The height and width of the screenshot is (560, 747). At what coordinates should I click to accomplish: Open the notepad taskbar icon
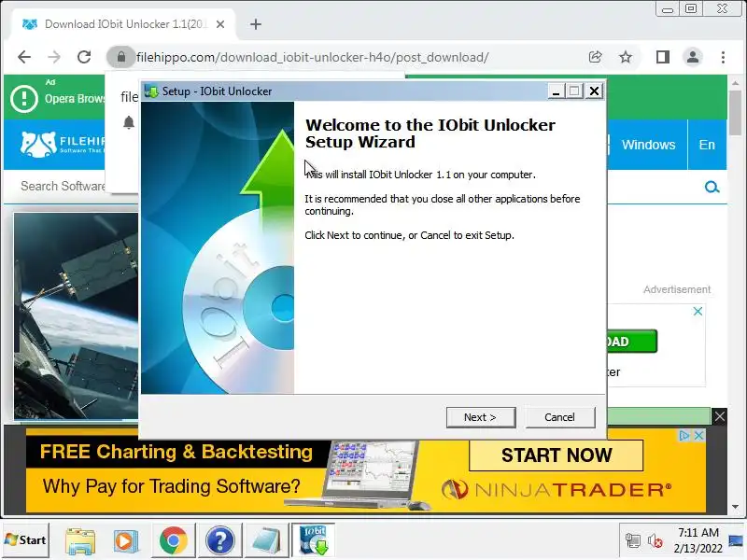(266, 540)
